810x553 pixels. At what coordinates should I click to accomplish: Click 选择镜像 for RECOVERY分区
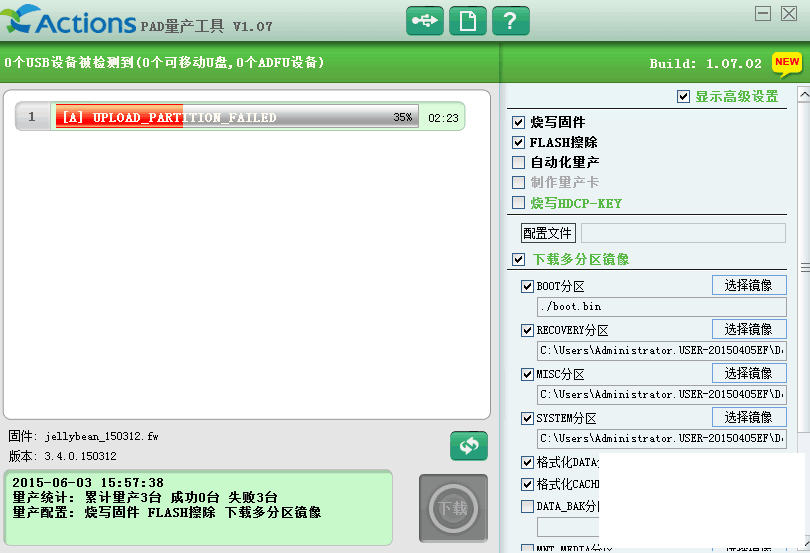[x=749, y=329]
